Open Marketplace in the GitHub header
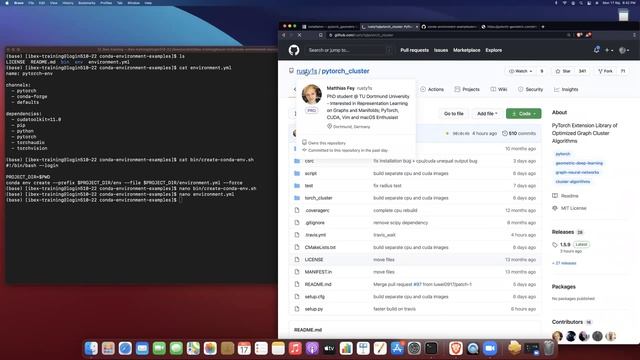This screenshot has height=360, width=640. [467, 50]
